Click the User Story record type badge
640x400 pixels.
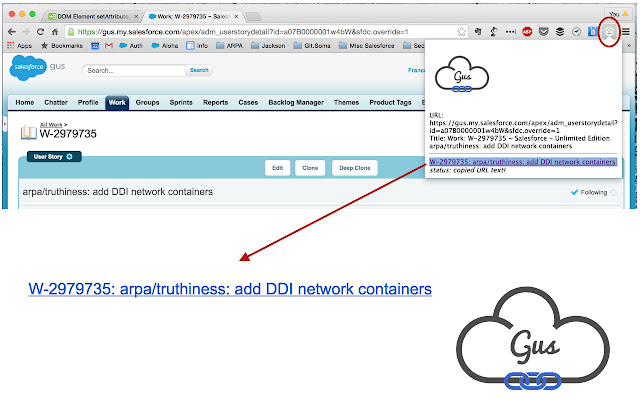[54, 156]
